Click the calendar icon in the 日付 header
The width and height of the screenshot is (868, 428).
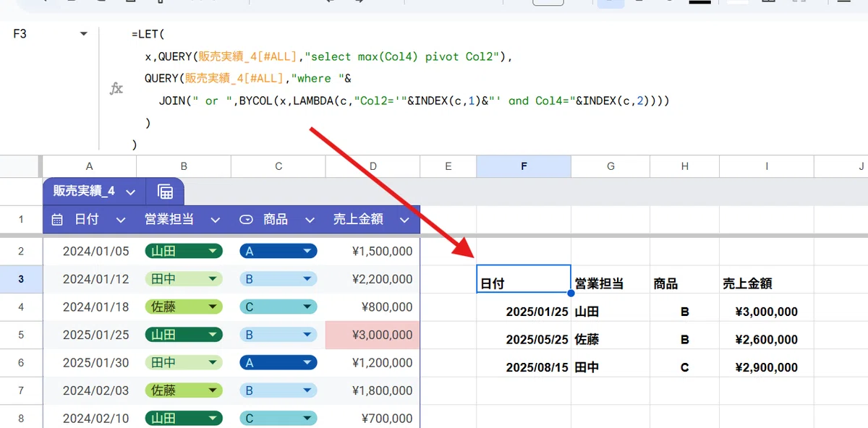[58, 219]
